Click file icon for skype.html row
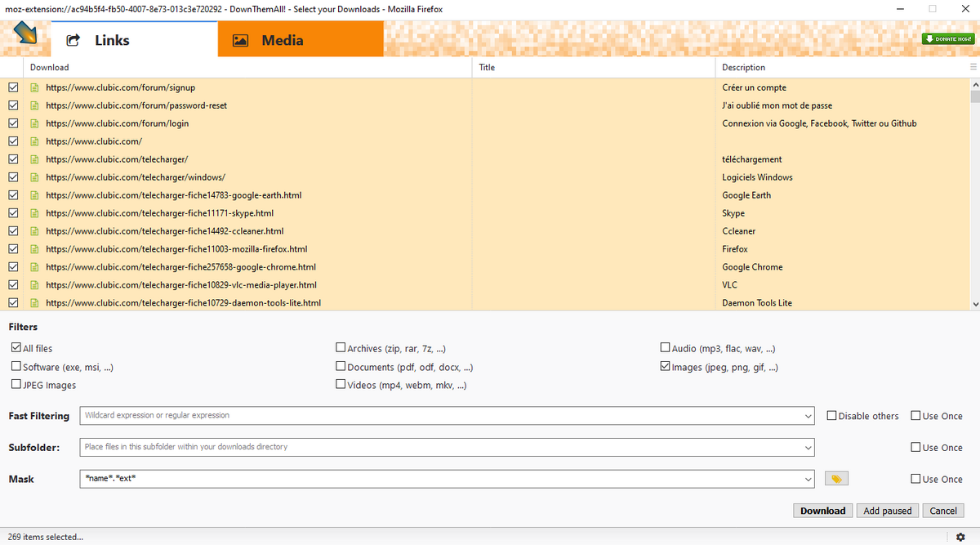The image size is (980, 545). point(34,213)
